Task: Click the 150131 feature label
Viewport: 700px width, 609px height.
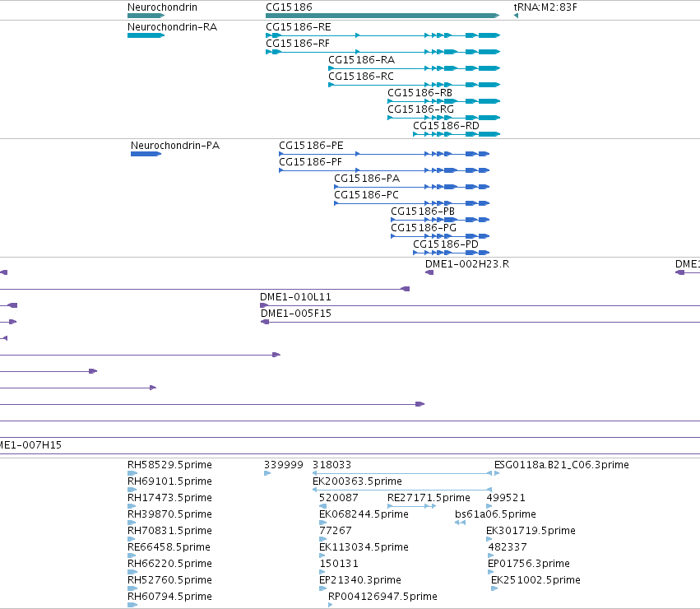Action: (x=339, y=564)
